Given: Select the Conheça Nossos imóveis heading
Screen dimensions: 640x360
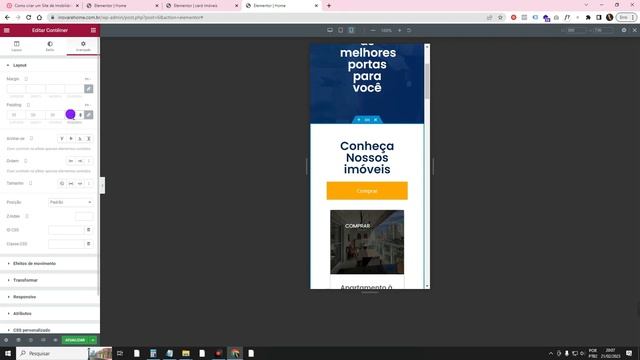Looking at the screenshot, I should (x=367, y=158).
